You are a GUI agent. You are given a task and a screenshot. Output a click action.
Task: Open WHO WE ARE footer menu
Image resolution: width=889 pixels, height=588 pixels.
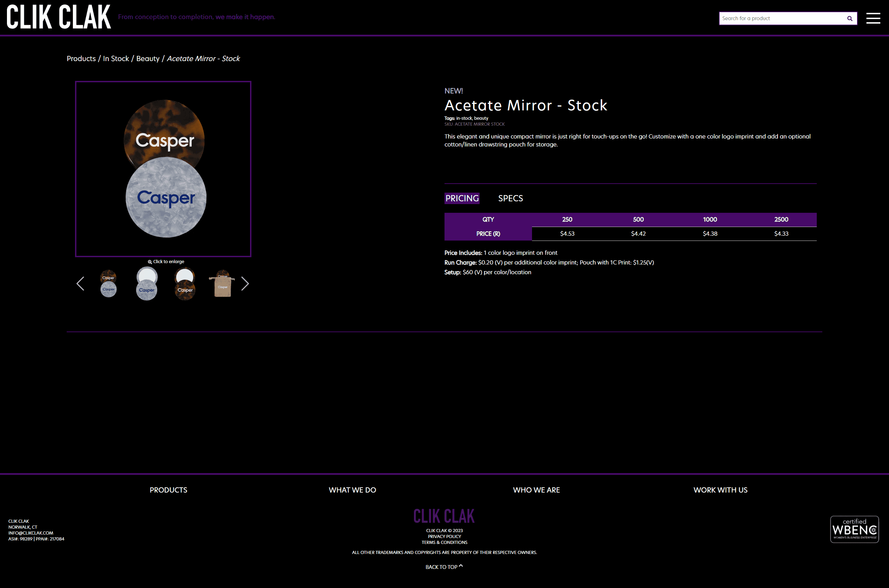536,490
